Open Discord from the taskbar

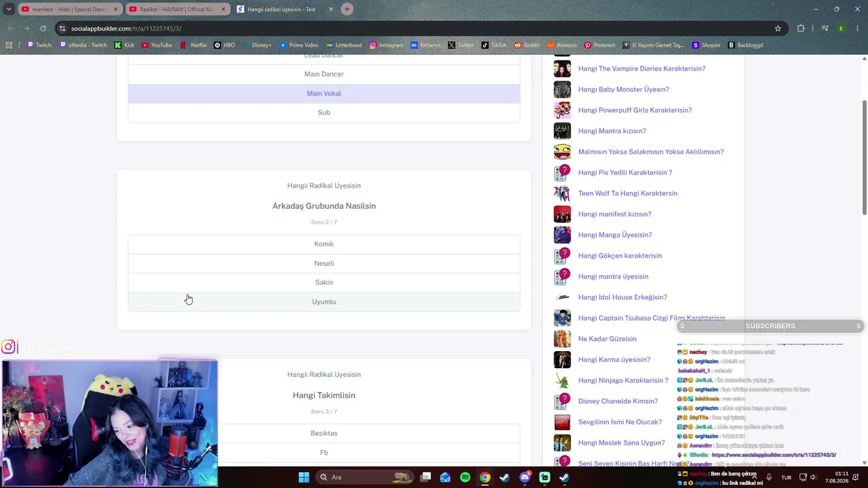click(525, 477)
